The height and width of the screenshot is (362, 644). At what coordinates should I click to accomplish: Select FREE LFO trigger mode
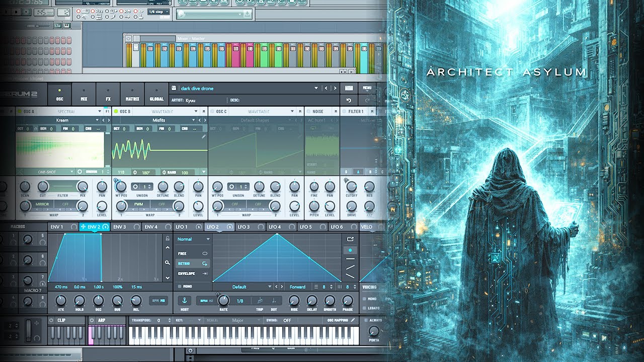click(193, 253)
